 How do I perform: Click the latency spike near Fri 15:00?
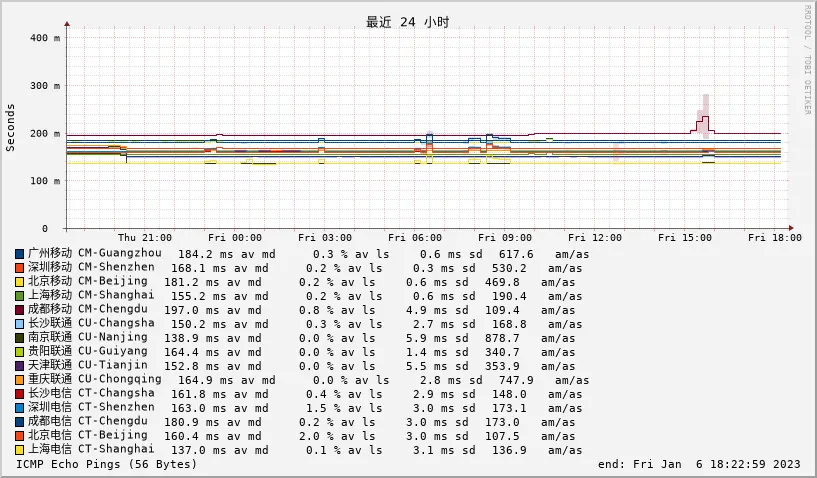coord(705,120)
